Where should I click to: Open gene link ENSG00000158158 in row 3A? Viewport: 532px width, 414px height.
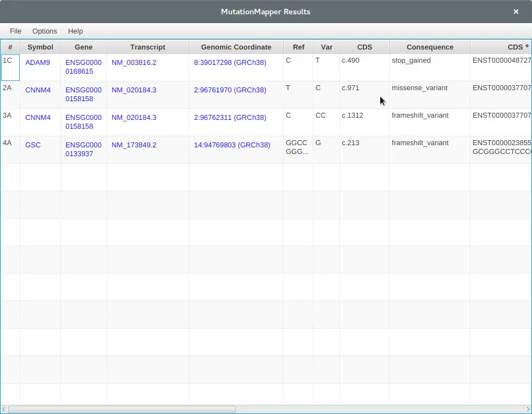(84, 122)
